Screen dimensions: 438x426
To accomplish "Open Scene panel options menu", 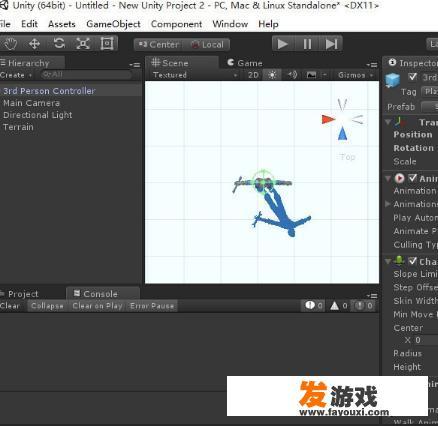I will tap(372, 64).
